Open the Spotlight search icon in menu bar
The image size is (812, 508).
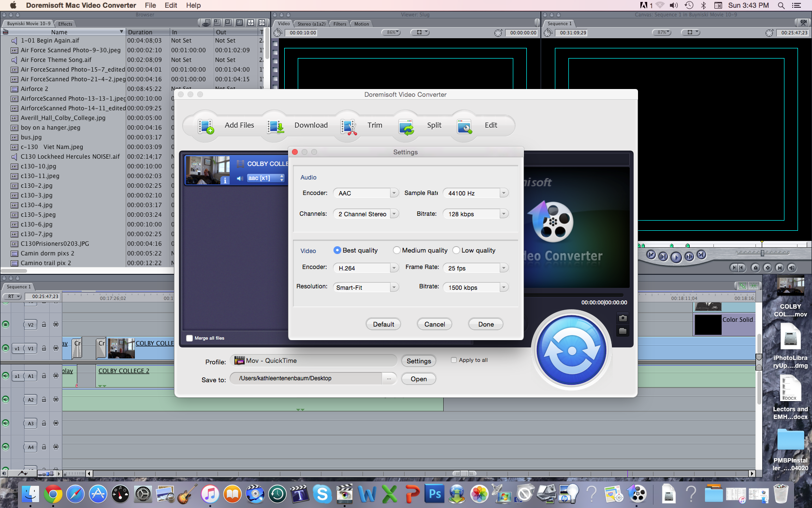point(781,5)
